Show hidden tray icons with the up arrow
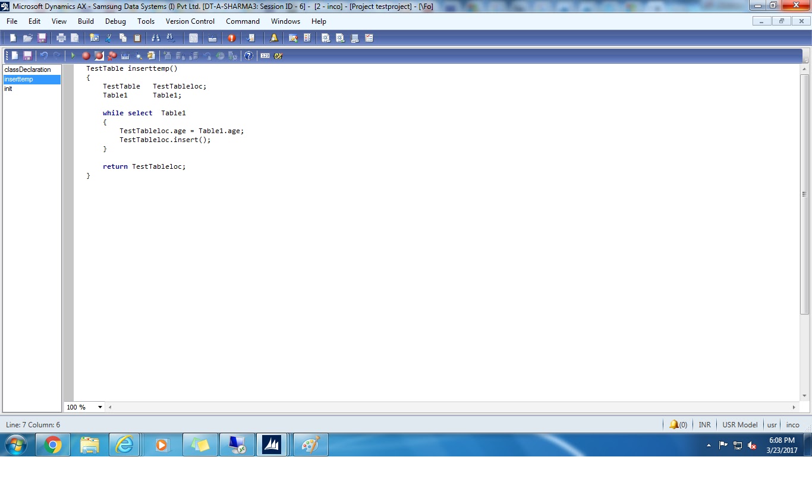 708,445
